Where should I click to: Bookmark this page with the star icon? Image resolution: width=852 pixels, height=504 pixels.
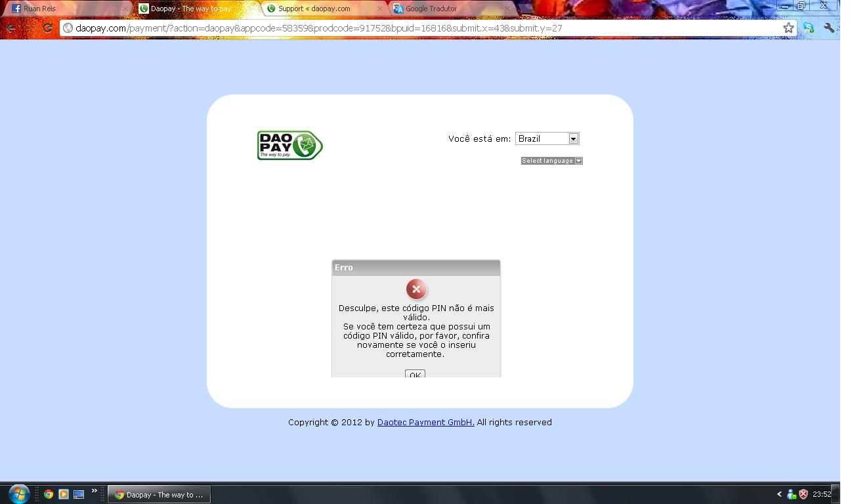coord(788,28)
